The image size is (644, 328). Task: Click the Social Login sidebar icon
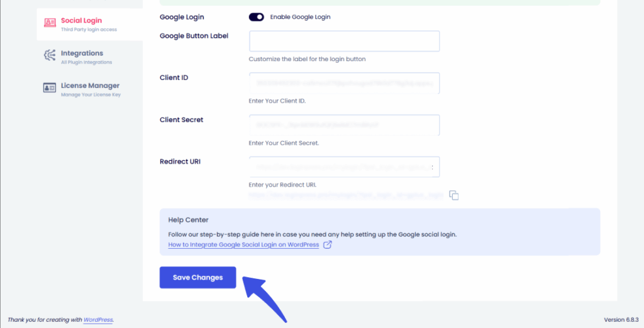(x=50, y=23)
